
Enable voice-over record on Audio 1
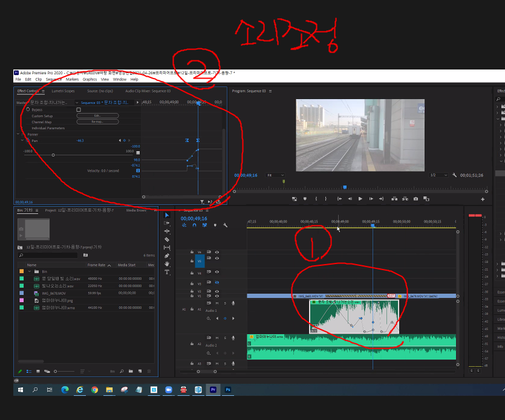[x=233, y=303]
